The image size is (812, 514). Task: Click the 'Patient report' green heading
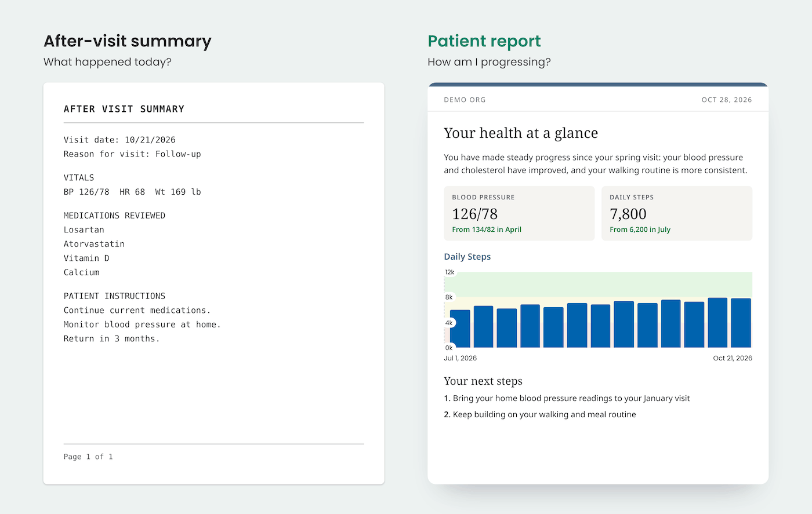coord(484,41)
